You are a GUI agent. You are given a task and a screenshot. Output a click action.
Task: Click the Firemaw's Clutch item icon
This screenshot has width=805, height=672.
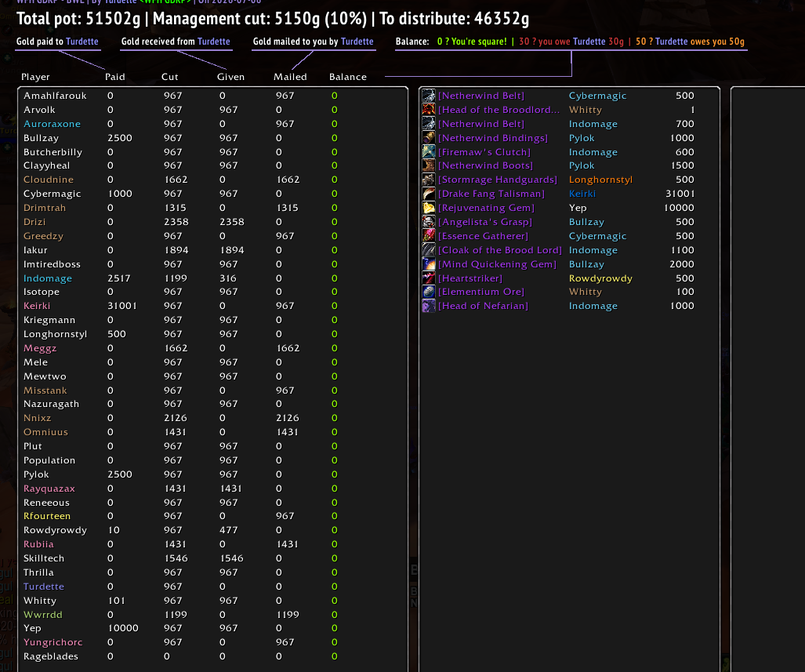point(428,151)
